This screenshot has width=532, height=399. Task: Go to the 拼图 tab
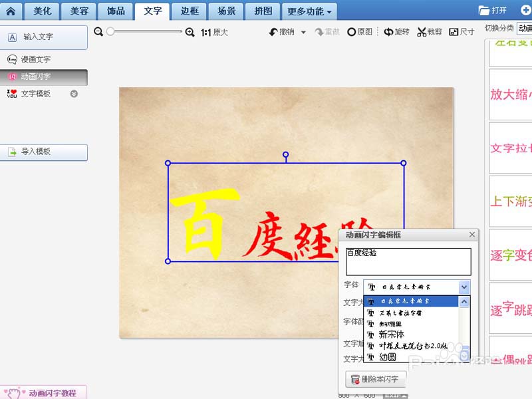pyautogui.click(x=263, y=11)
